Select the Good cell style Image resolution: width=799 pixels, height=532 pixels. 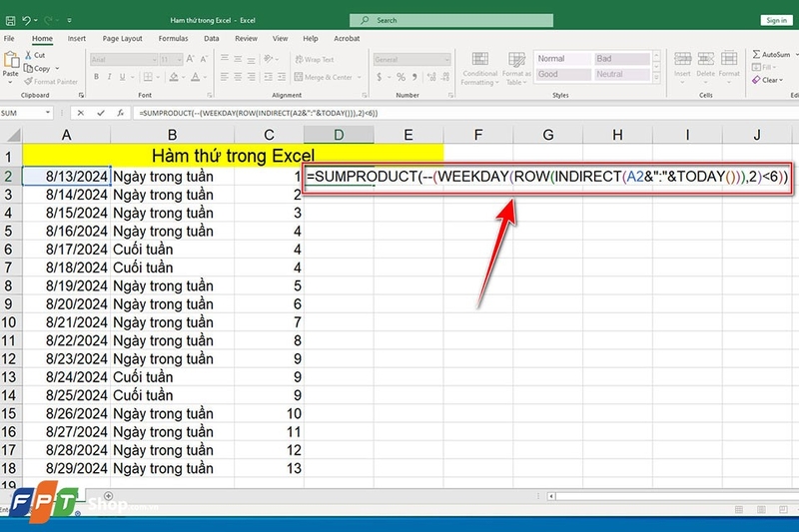point(562,74)
